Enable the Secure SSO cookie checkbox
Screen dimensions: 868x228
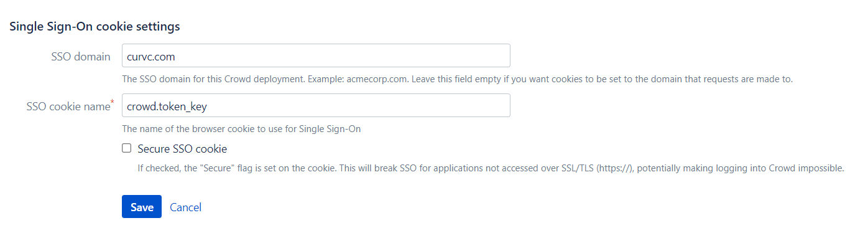click(127, 148)
